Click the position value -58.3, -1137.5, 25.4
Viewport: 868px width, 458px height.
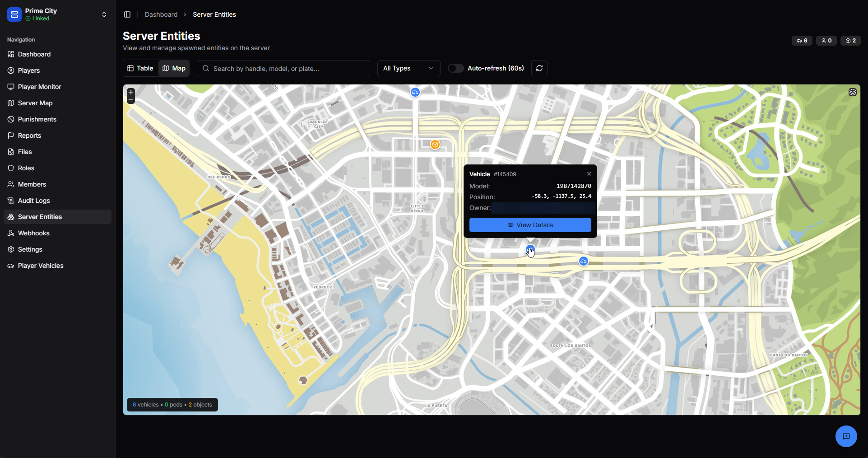point(562,196)
